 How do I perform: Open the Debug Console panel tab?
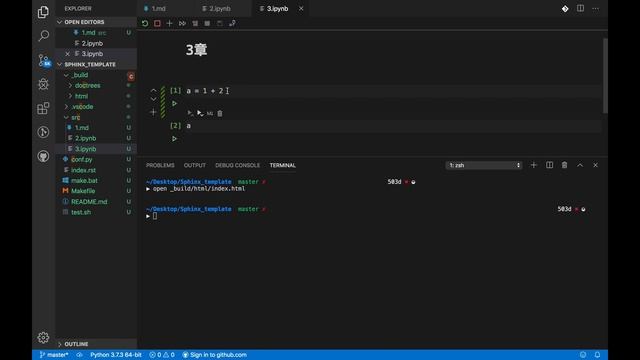tap(238, 165)
